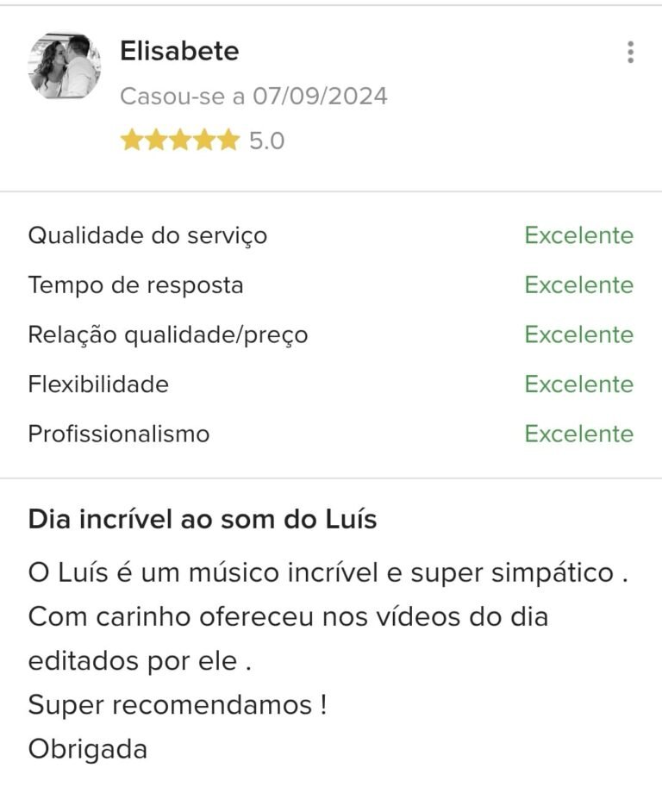Screen dimensions: 662x812
Task: Select the Relação qualidade/preço label
Action: point(167,334)
